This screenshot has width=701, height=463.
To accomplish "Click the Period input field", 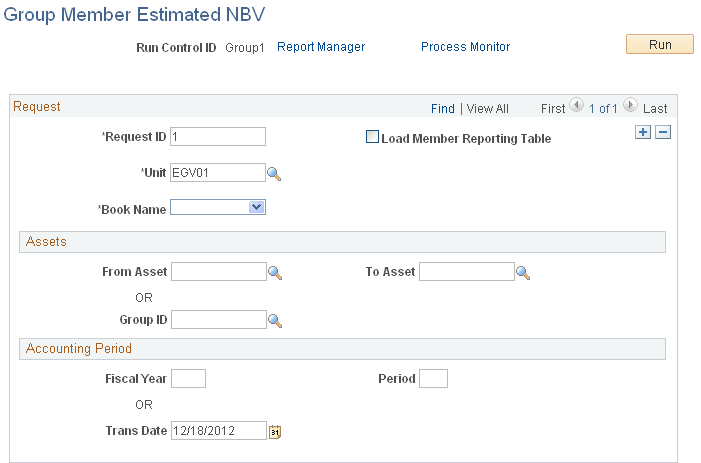I will (433, 379).
